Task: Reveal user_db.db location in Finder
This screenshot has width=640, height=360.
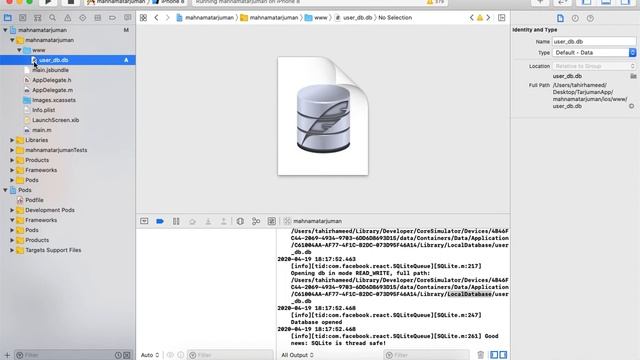Action: [633, 76]
